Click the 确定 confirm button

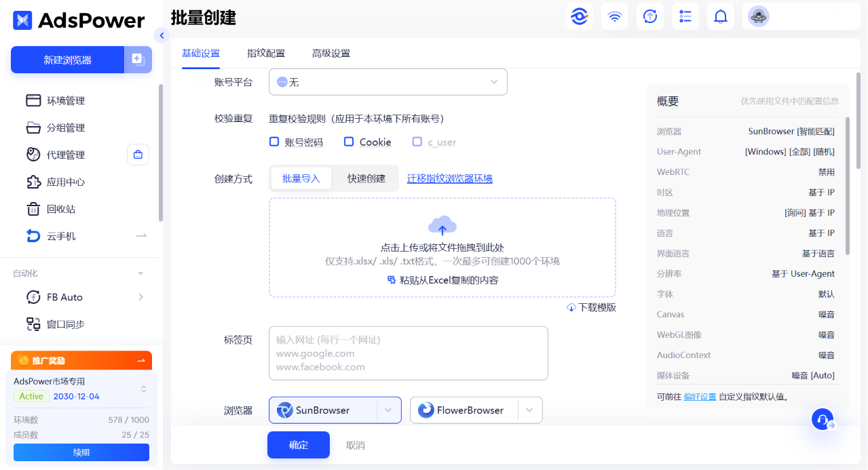click(299, 445)
